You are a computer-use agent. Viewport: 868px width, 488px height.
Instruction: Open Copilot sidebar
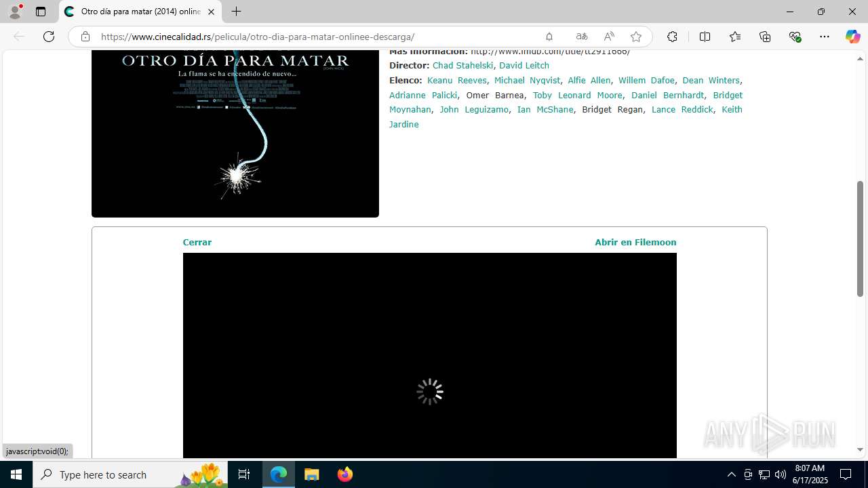[852, 37]
